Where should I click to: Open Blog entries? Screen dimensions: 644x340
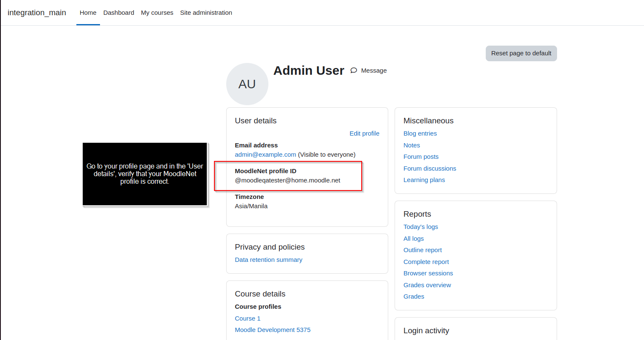pos(420,133)
